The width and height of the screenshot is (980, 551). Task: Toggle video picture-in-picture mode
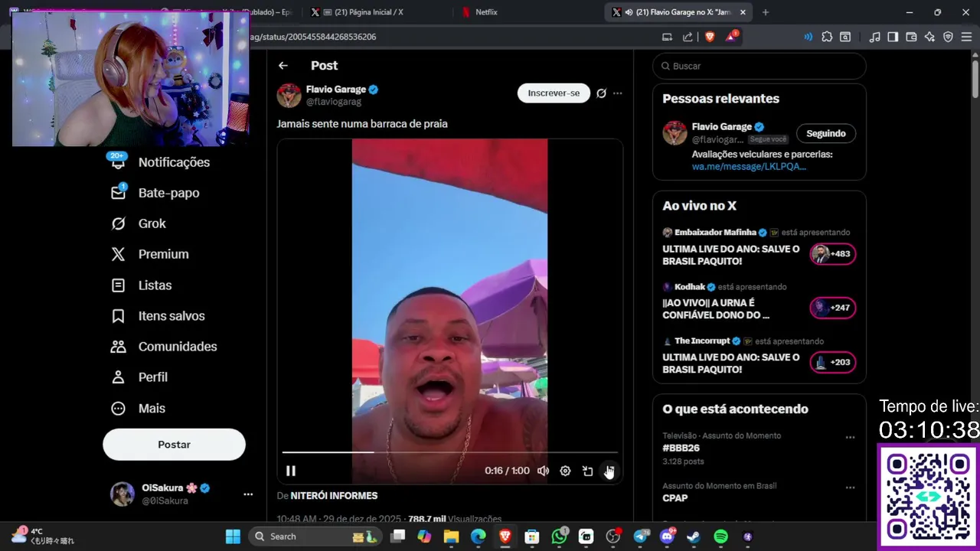(x=587, y=471)
